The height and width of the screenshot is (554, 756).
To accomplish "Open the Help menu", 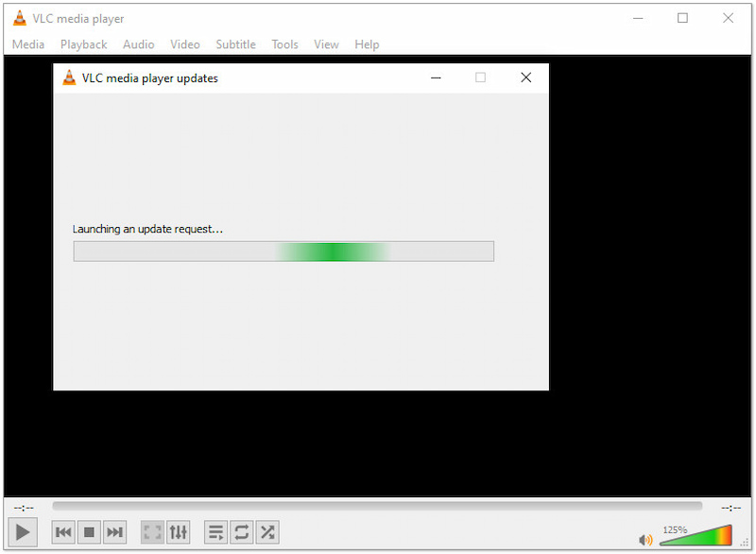I will [367, 44].
